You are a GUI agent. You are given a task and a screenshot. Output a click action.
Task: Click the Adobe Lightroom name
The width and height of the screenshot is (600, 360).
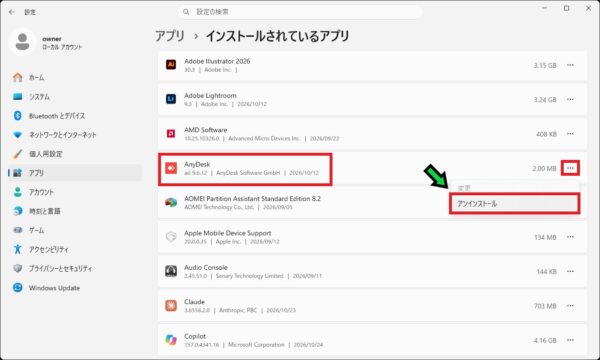(210, 96)
